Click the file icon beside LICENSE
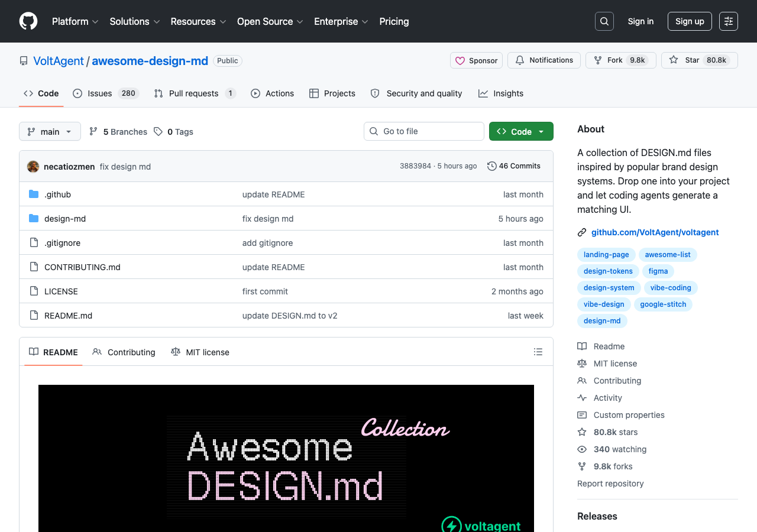The width and height of the screenshot is (757, 532). coord(34,291)
